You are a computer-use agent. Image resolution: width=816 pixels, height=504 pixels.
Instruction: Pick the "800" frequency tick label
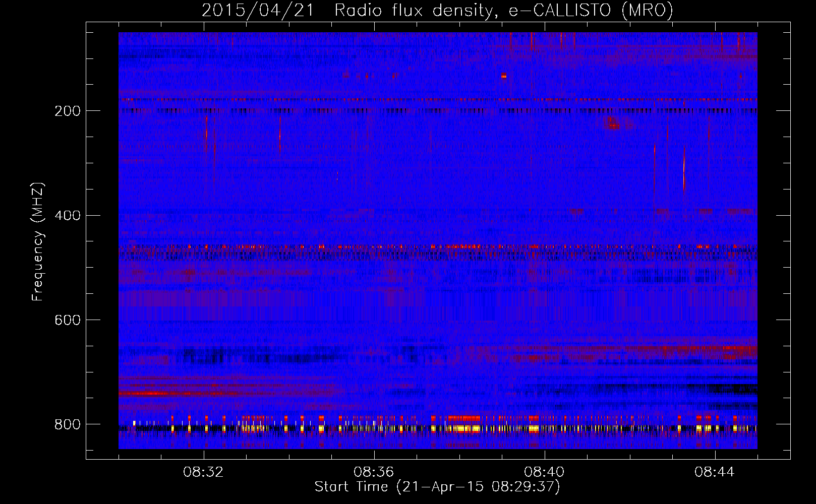tap(68, 425)
